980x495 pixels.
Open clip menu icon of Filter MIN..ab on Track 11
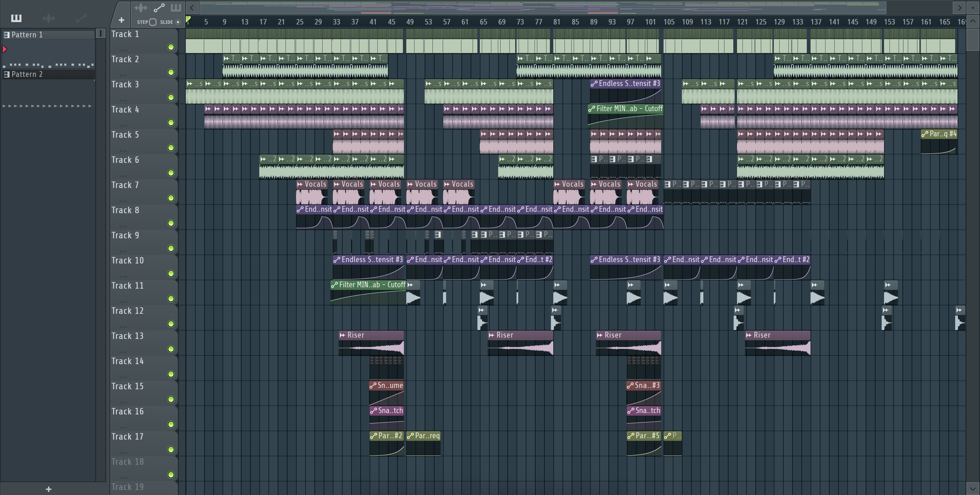tap(334, 285)
